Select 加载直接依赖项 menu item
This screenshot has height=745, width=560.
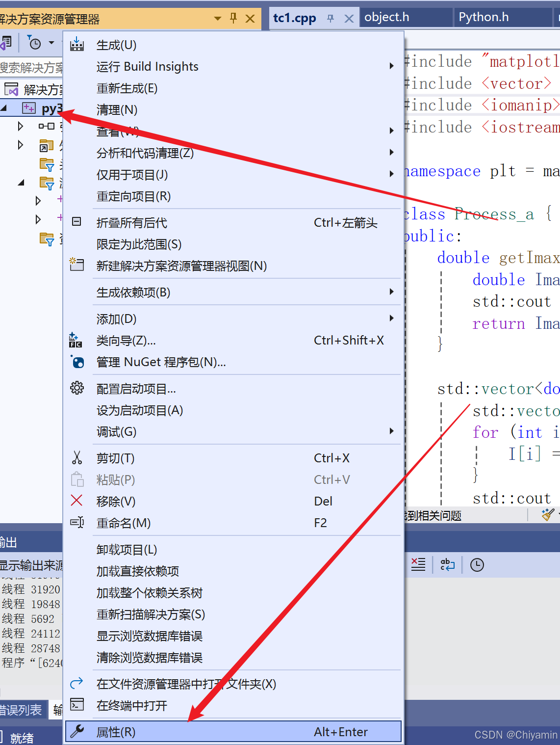(233, 571)
